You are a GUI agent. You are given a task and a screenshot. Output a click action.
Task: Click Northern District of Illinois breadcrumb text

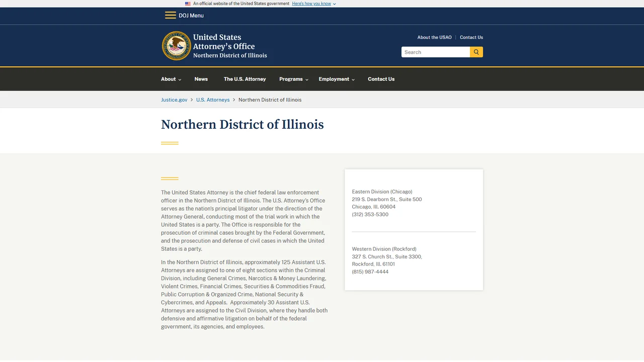coord(270,100)
